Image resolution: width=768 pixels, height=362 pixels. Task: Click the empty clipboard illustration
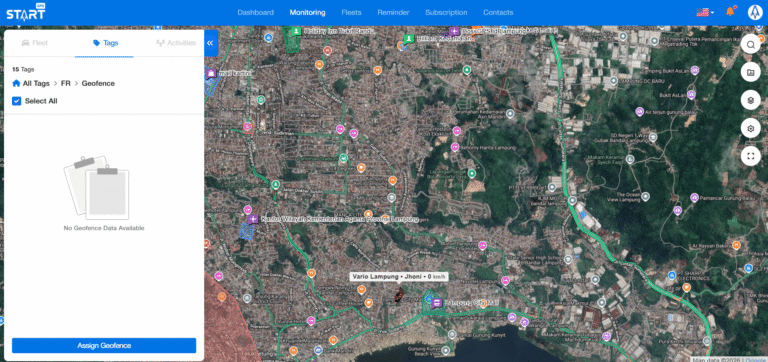coord(96,188)
